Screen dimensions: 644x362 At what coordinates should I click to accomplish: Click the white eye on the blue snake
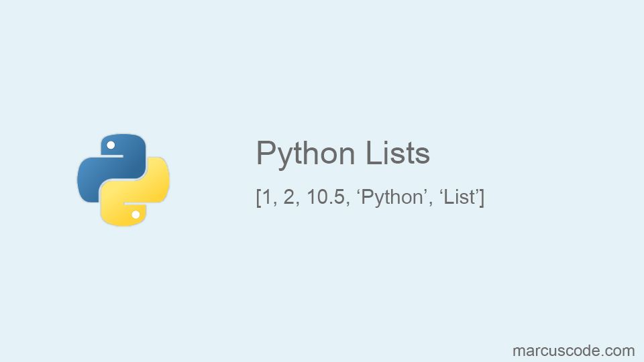point(111,145)
